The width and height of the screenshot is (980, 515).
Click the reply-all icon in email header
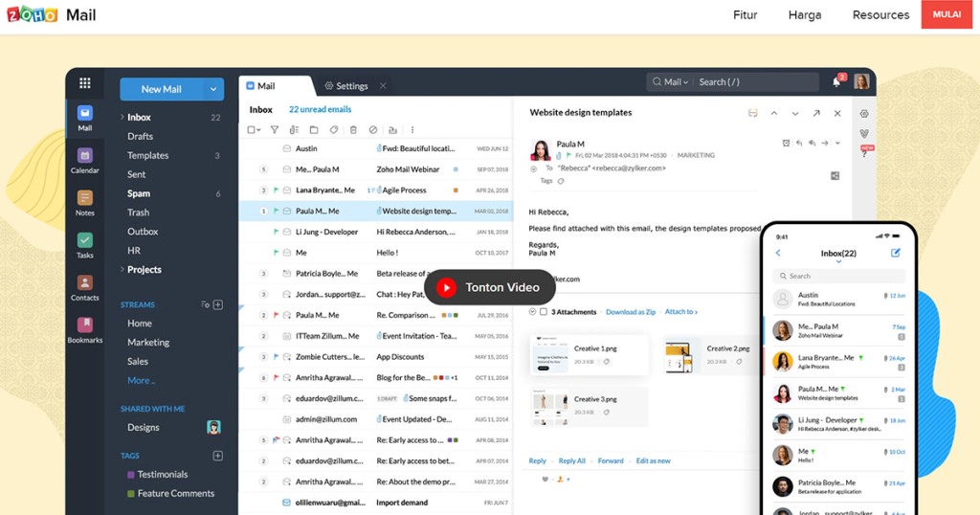[812, 144]
